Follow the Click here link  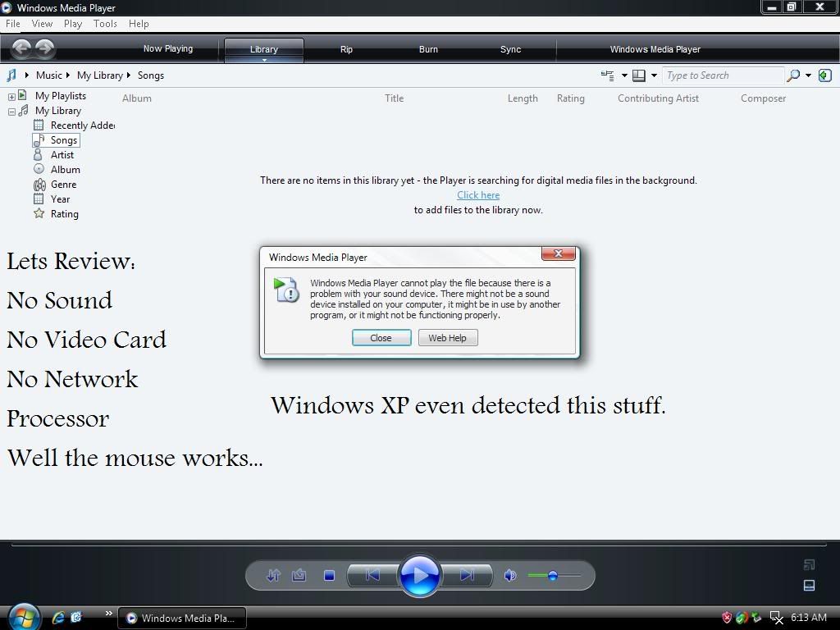coord(478,195)
